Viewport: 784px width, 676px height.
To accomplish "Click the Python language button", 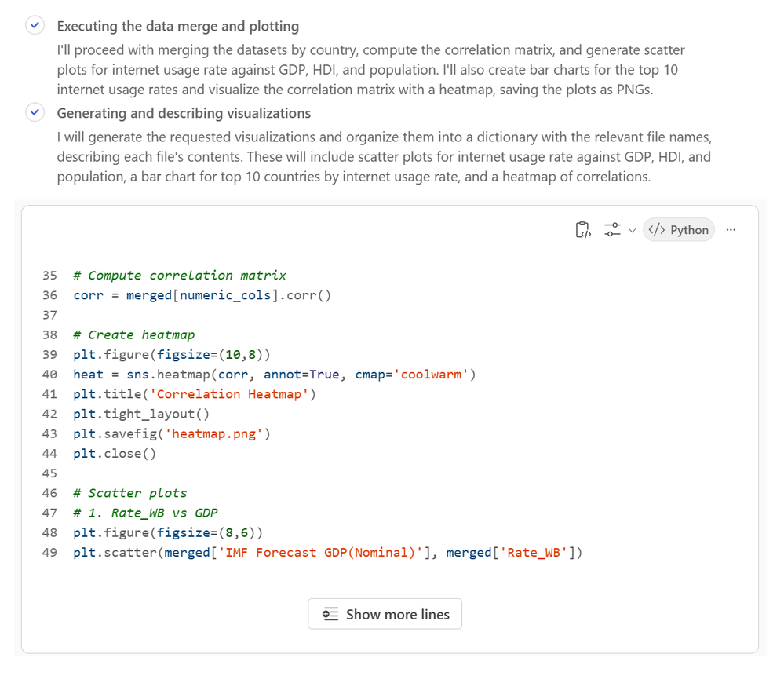I will tap(679, 230).
